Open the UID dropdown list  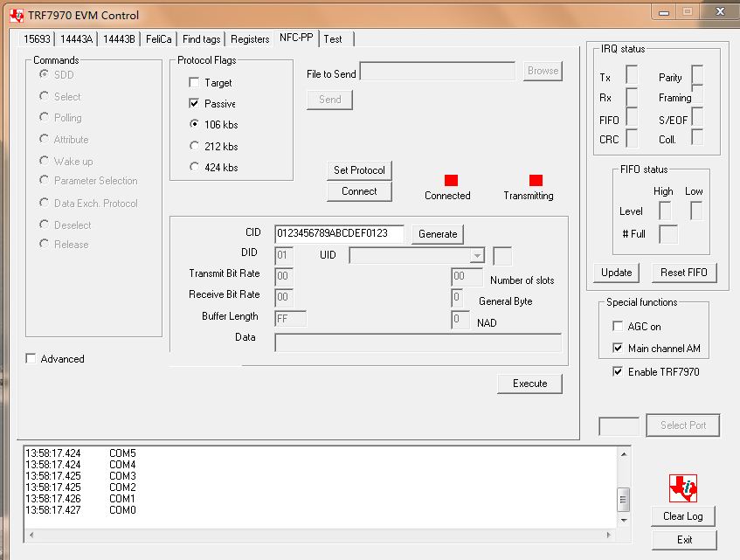[x=476, y=255]
